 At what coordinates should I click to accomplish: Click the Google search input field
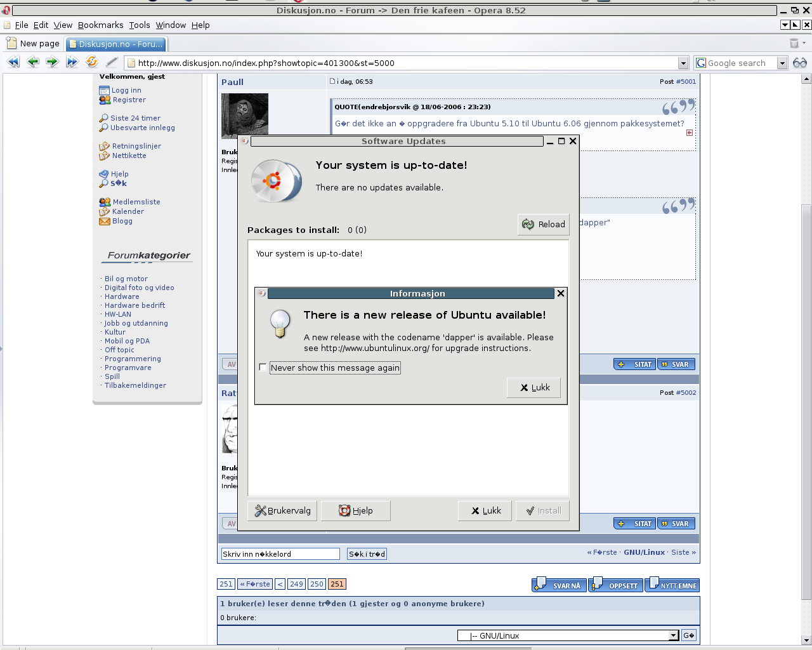742,63
